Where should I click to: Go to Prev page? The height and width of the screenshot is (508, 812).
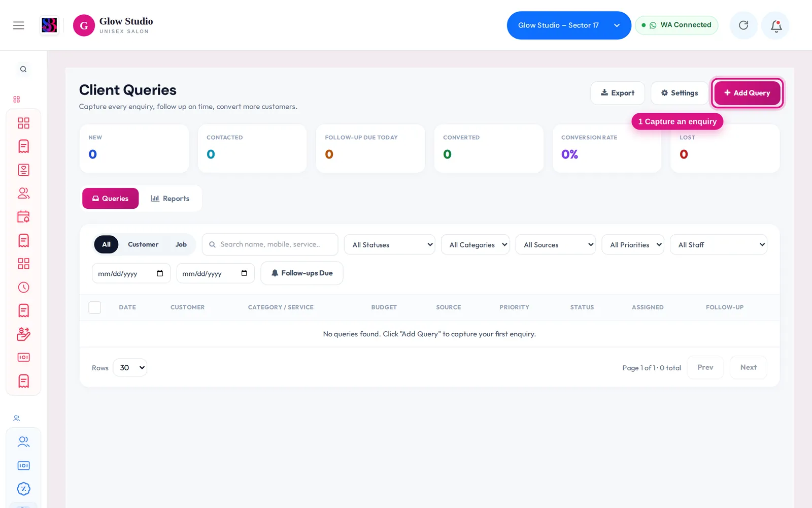(705, 367)
